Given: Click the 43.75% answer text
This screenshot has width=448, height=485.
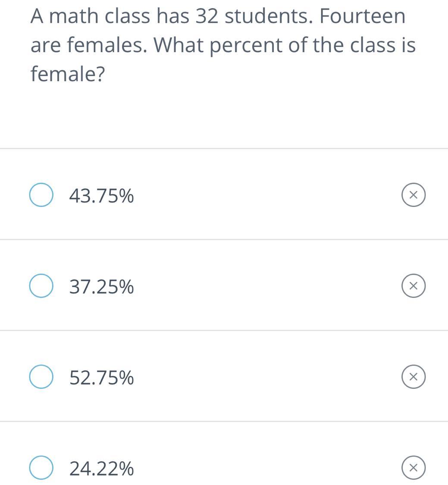Looking at the screenshot, I should tap(101, 196).
